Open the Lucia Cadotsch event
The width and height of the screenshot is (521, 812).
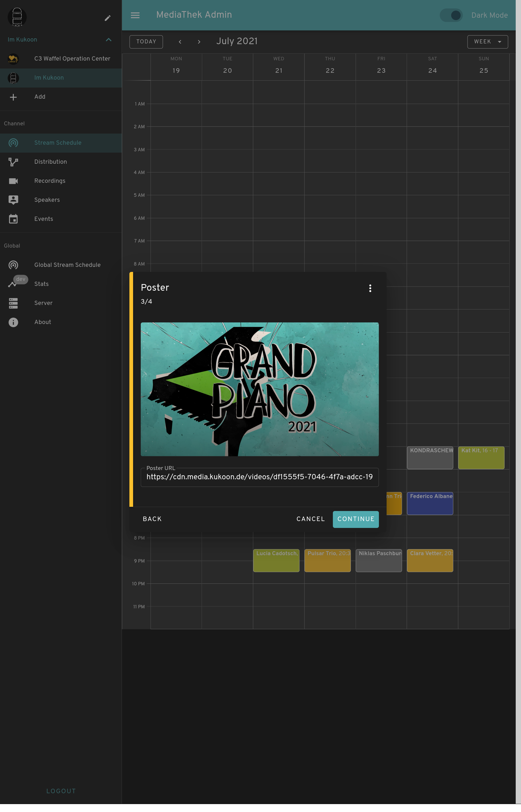276,560
